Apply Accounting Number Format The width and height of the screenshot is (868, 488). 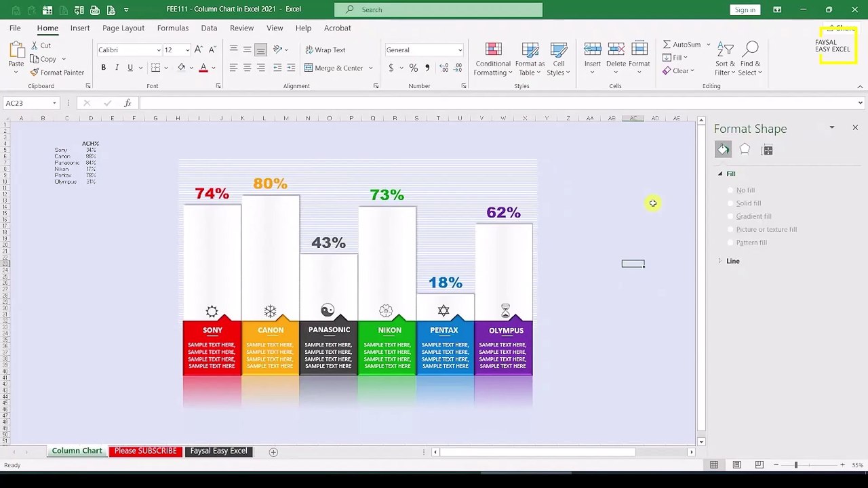[x=391, y=68]
